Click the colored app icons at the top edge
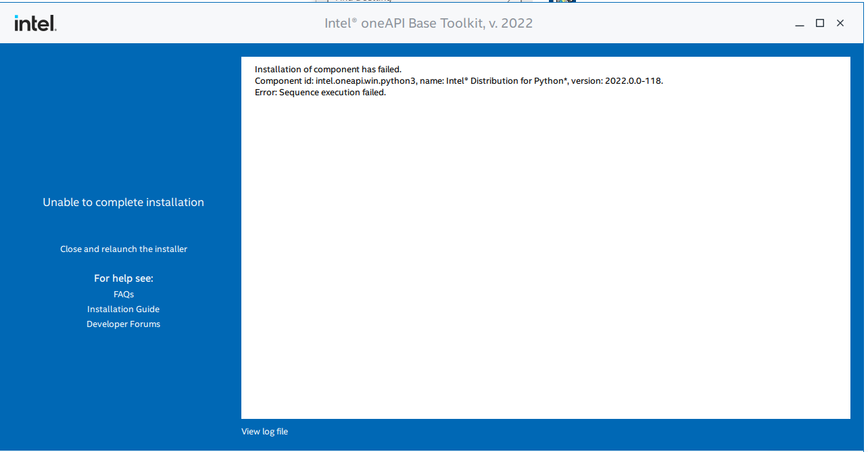The width and height of the screenshot is (868, 452). click(x=562, y=2)
